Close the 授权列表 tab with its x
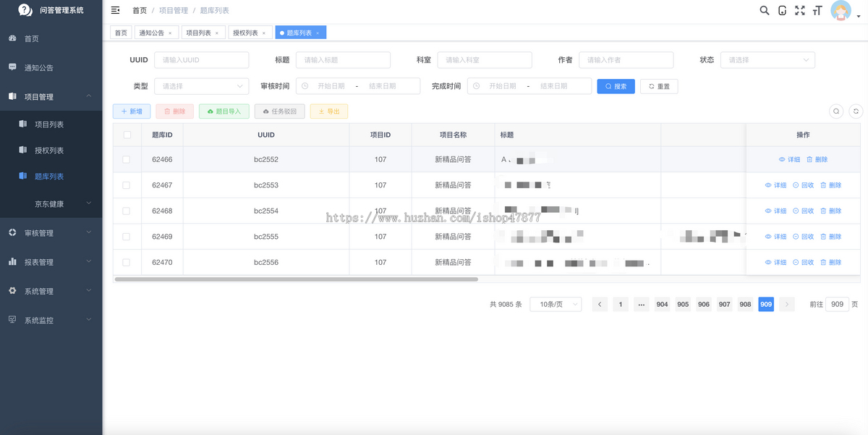The width and height of the screenshot is (868, 435). point(264,33)
